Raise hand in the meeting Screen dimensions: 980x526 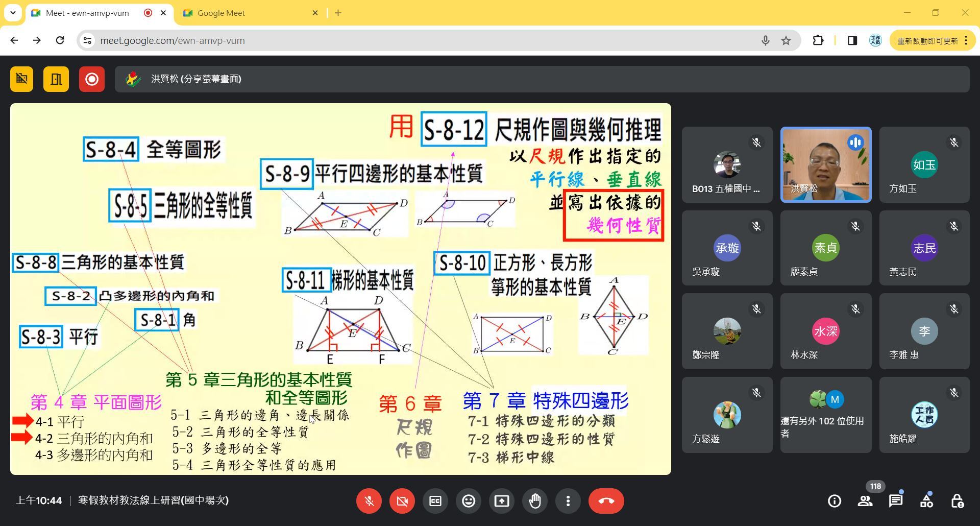pos(534,501)
